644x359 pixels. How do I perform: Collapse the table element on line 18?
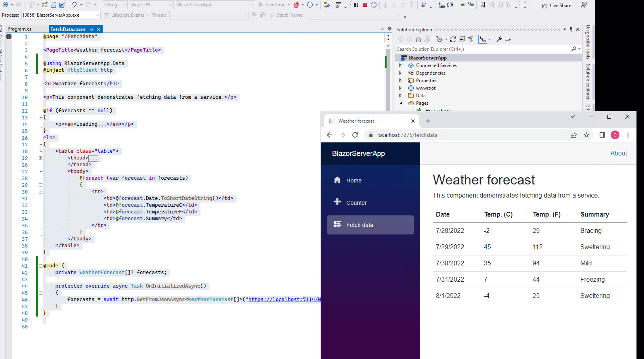(40, 151)
